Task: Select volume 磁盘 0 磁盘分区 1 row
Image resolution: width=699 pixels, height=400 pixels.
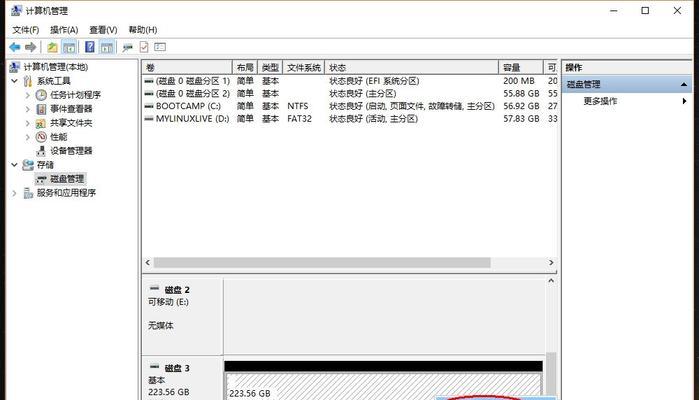Action: (x=350, y=81)
